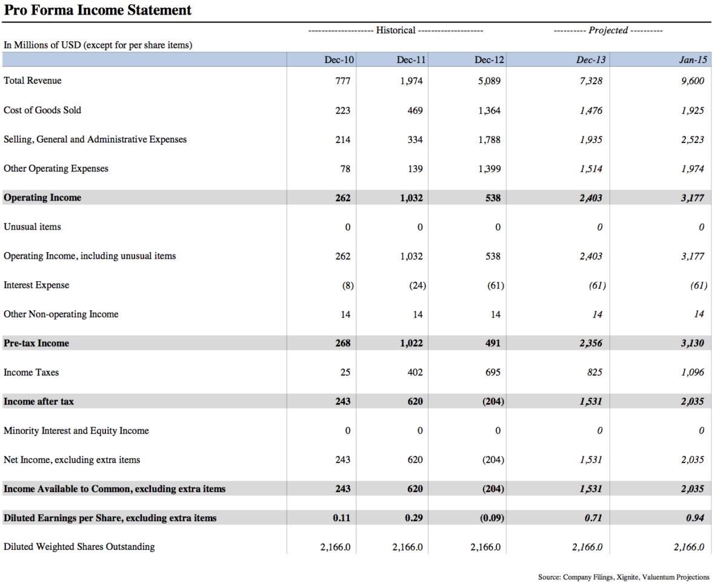
Task: Click Other Operating Expenses value 78
Action: (x=345, y=169)
